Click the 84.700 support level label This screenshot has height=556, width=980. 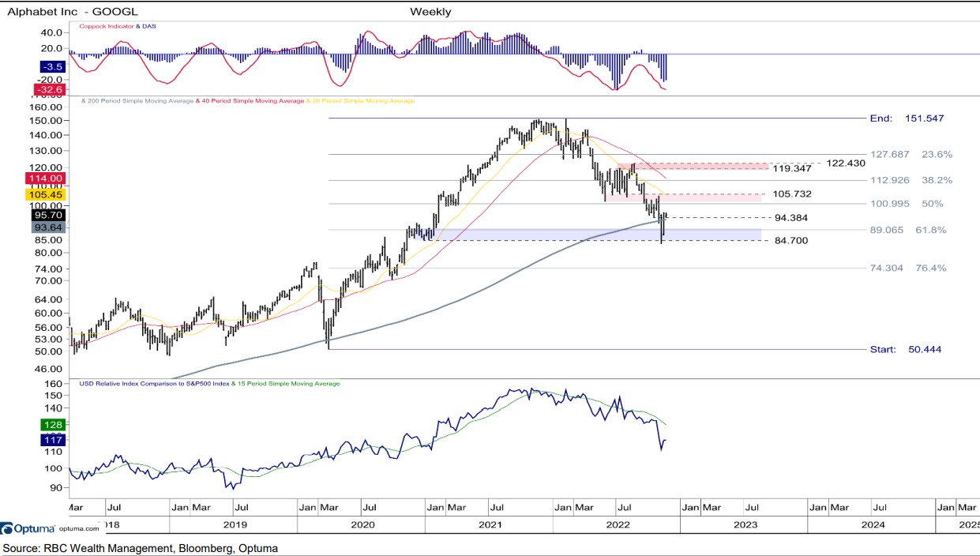(790, 240)
